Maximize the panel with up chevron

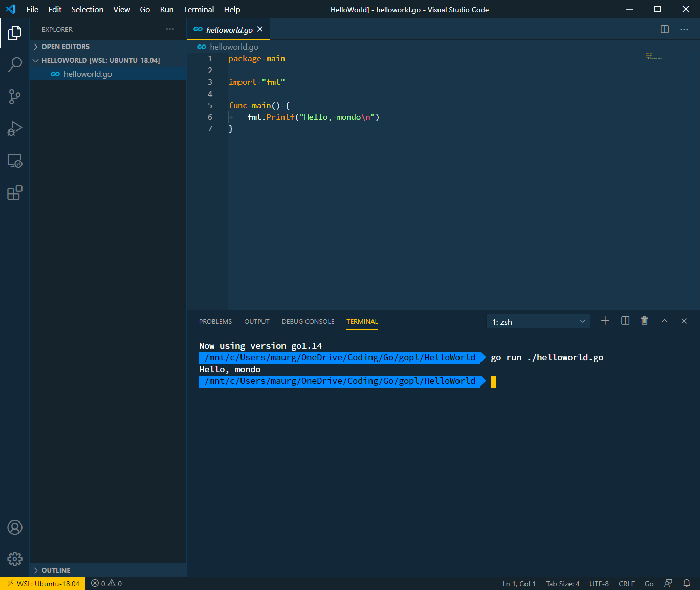click(x=664, y=321)
